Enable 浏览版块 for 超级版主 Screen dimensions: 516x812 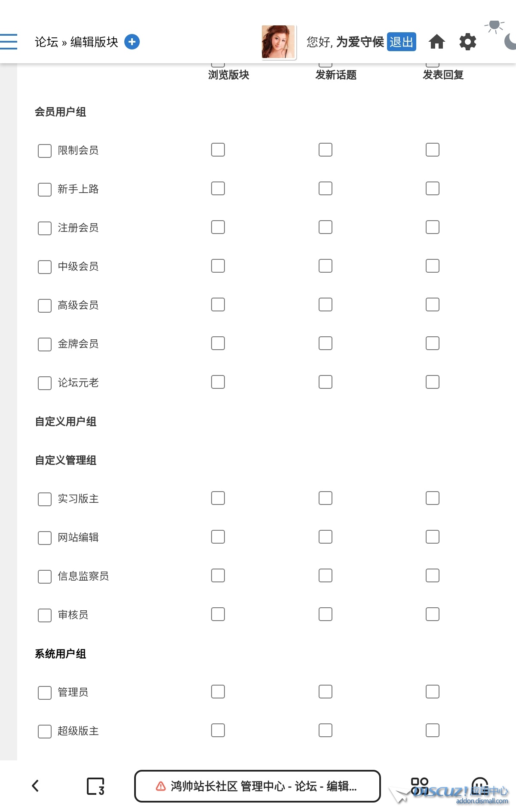click(x=218, y=730)
